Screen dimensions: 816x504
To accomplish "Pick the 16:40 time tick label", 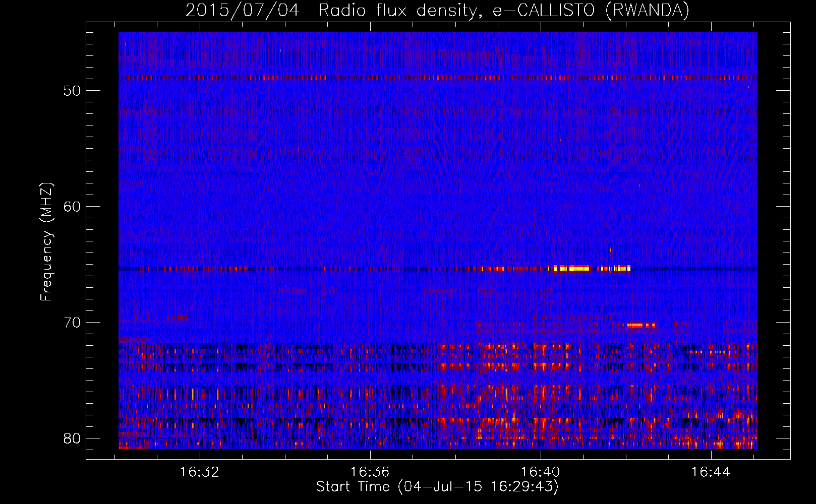I will pos(541,472).
